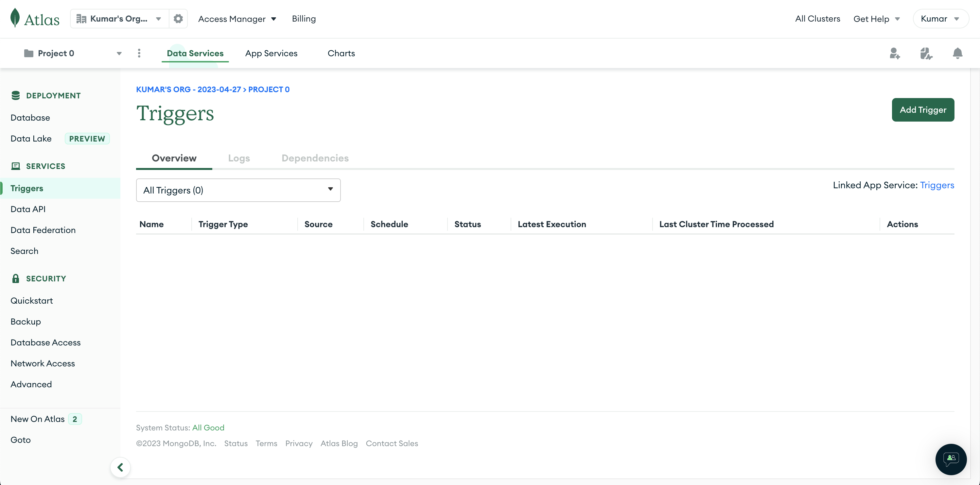This screenshot has width=980, height=485.
Task: Open Data API in sidebar
Action: tap(28, 209)
